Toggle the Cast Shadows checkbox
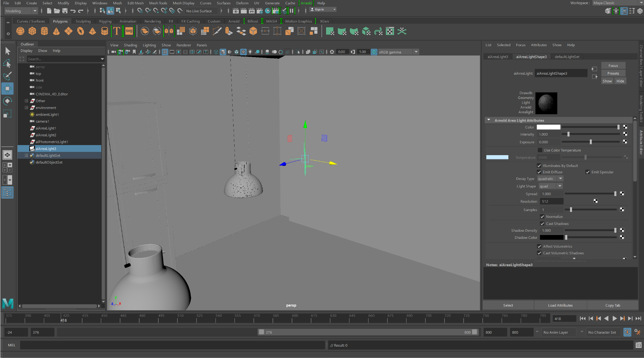The height and width of the screenshot is (358, 644). pos(542,224)
